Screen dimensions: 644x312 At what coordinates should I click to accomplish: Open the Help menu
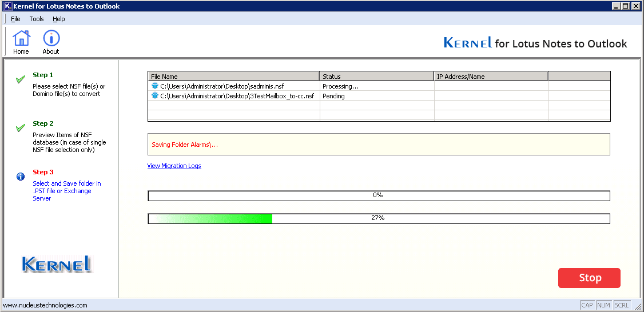point(59,19)
